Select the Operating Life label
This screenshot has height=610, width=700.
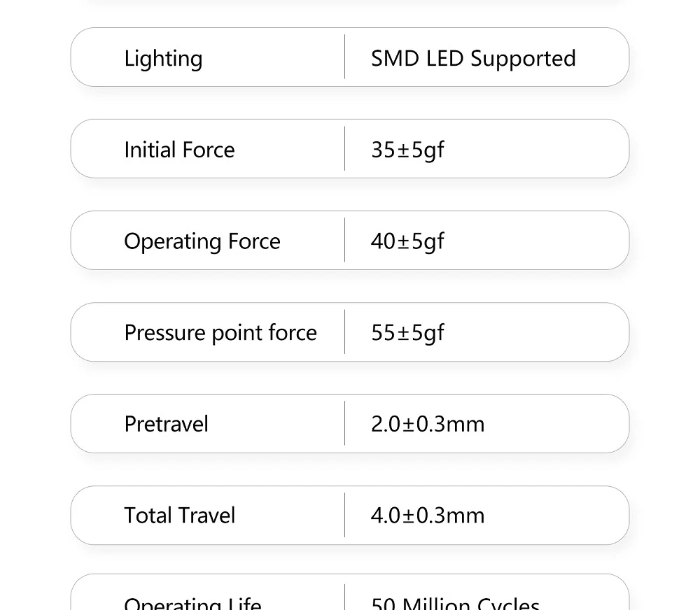pyautogui.click(x=192, y=603)
